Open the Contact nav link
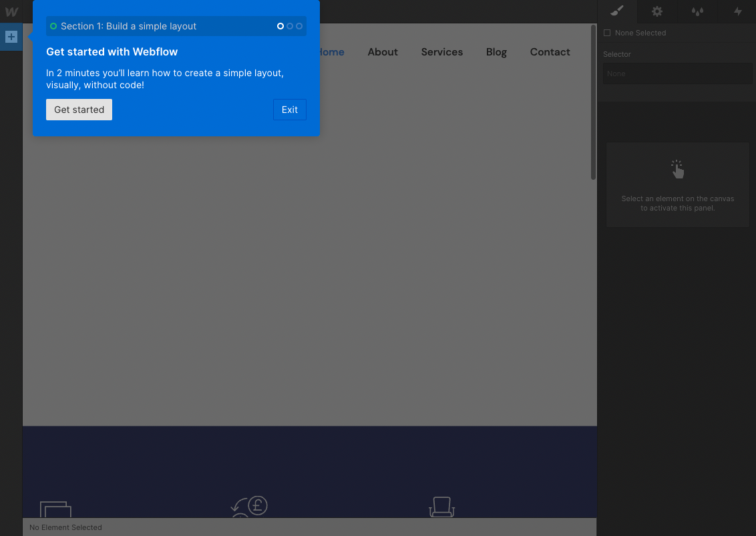Viewport: 756px width, 536px height. coord(550,52)
